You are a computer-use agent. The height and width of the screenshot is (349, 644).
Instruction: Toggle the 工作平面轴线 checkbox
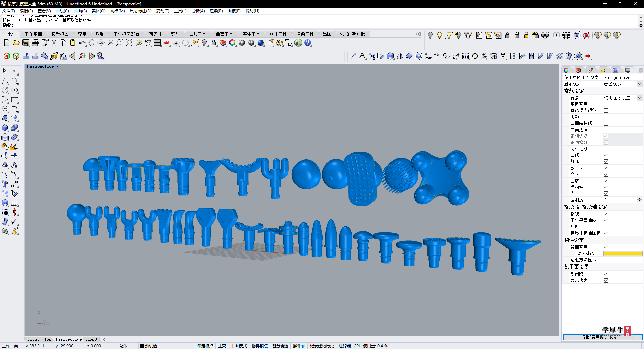click(x=606, y=220)
